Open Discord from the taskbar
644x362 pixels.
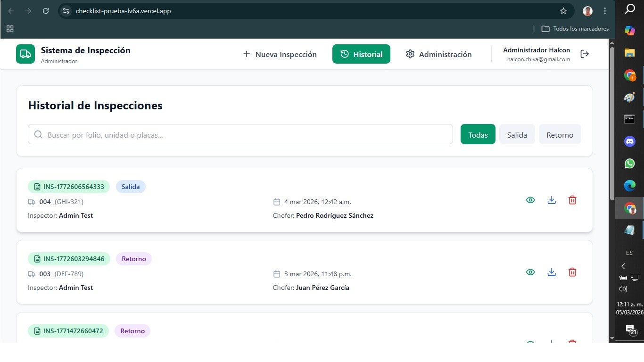(x=629, y=141)
